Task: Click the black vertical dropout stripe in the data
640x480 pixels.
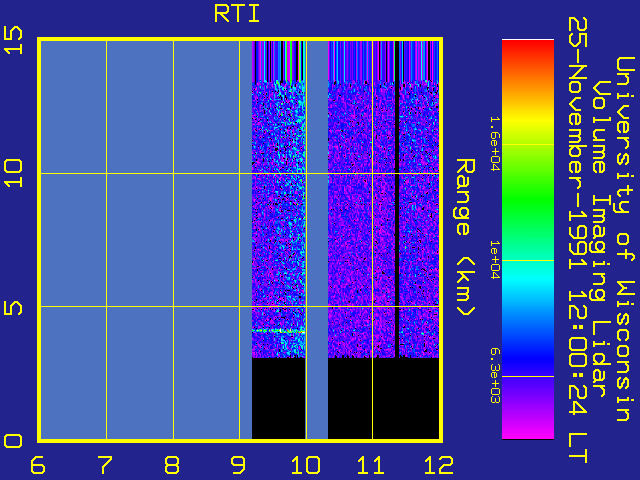Action: (x=397, y=199)
